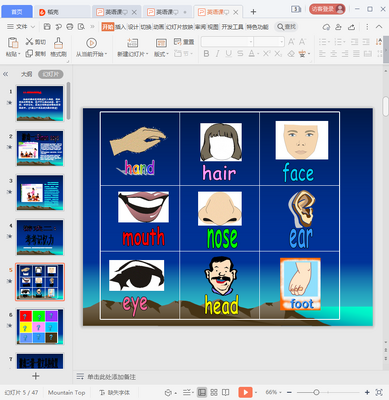389x400 pixels.
Task: Click the Paste clipboard icon
Action: point(13,43)
